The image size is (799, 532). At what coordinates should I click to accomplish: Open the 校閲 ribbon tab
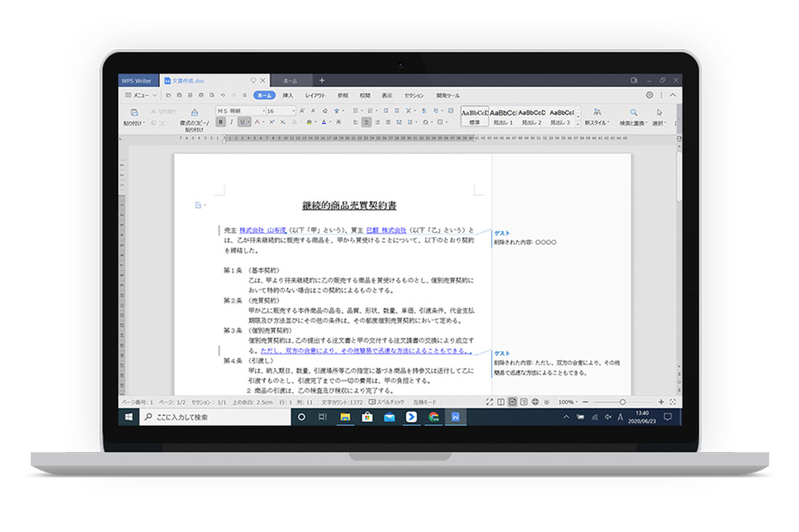coord(365,96)
